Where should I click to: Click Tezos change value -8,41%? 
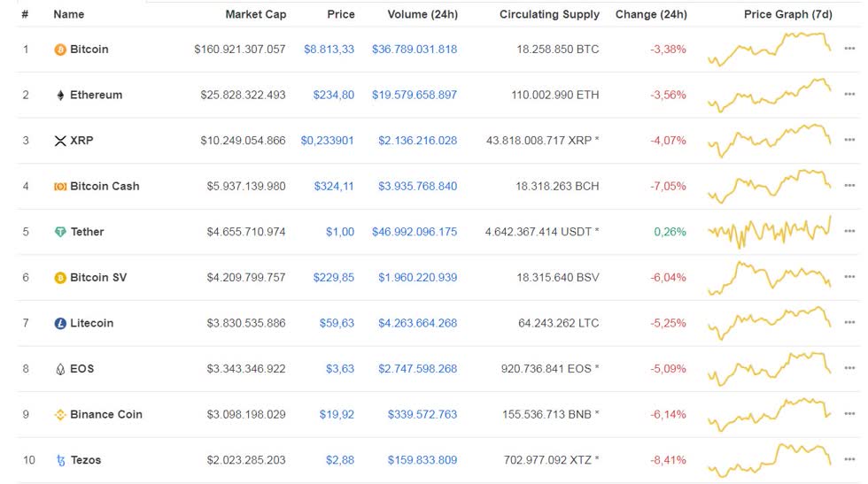(668, 460)
